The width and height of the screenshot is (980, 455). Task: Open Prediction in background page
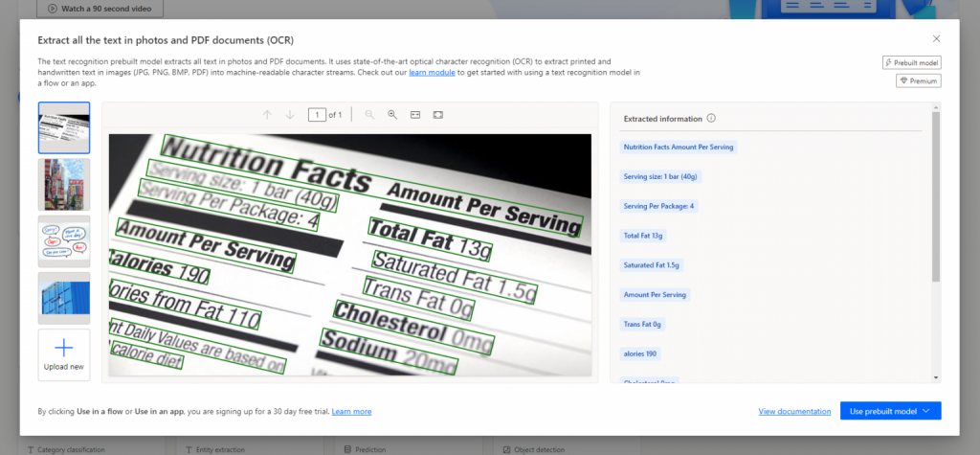[x=365, y=449]
